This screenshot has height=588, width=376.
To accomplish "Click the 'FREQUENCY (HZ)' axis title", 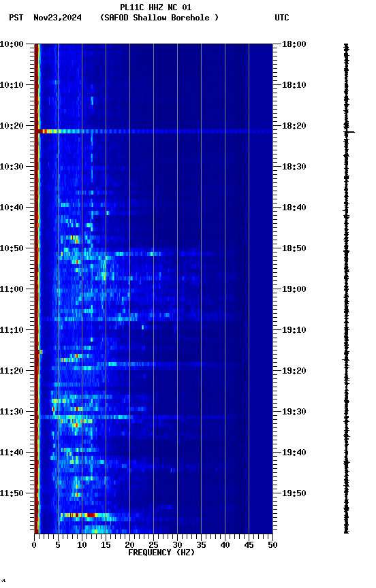I will [x=161, y=553].
